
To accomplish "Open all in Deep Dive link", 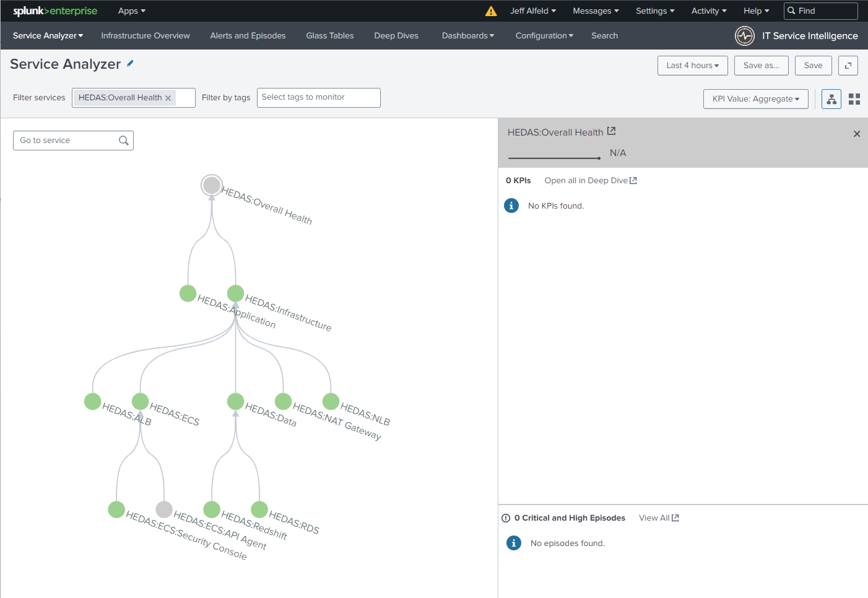I will click(591, 181).
